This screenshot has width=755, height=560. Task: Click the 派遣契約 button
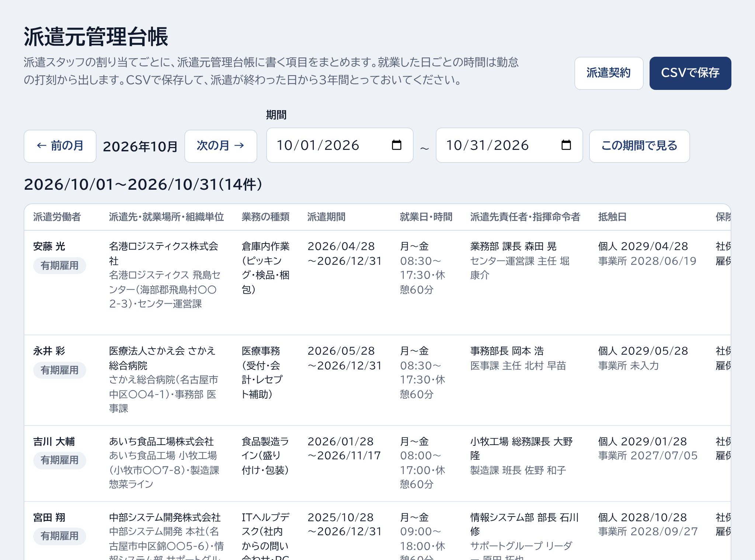[x=609, y=73]
